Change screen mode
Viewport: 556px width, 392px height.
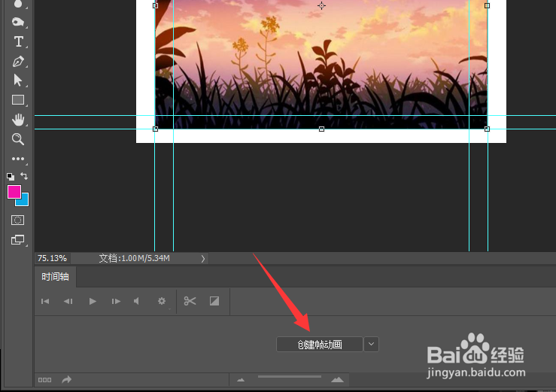(18, 240)
